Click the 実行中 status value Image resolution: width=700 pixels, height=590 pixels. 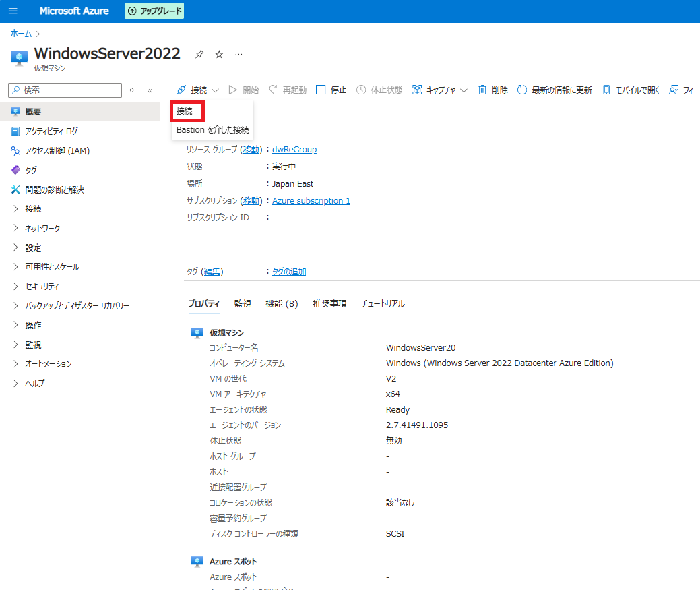click(x=284, y=167)
